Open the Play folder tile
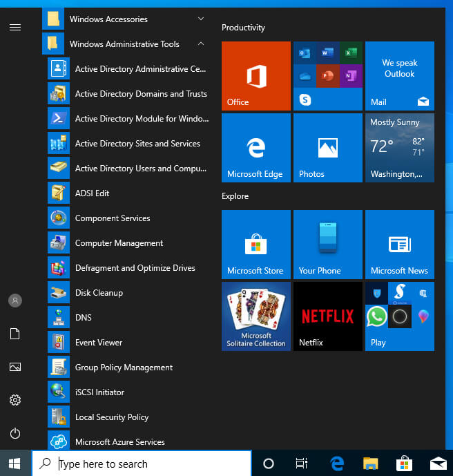 (400, 316)
